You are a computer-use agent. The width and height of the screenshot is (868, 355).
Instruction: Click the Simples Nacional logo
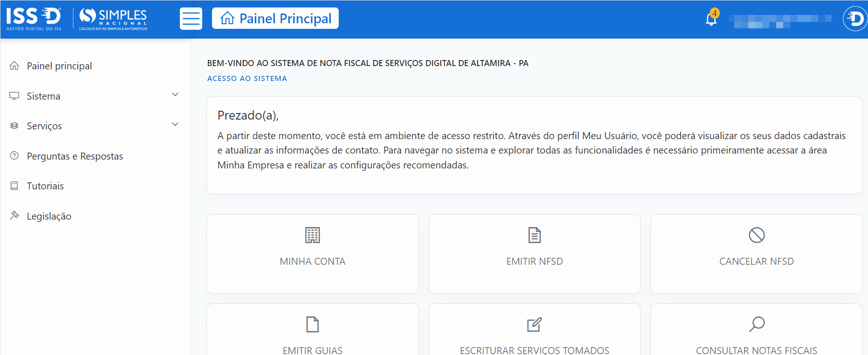pyautogui.click(x=113, y=19)
